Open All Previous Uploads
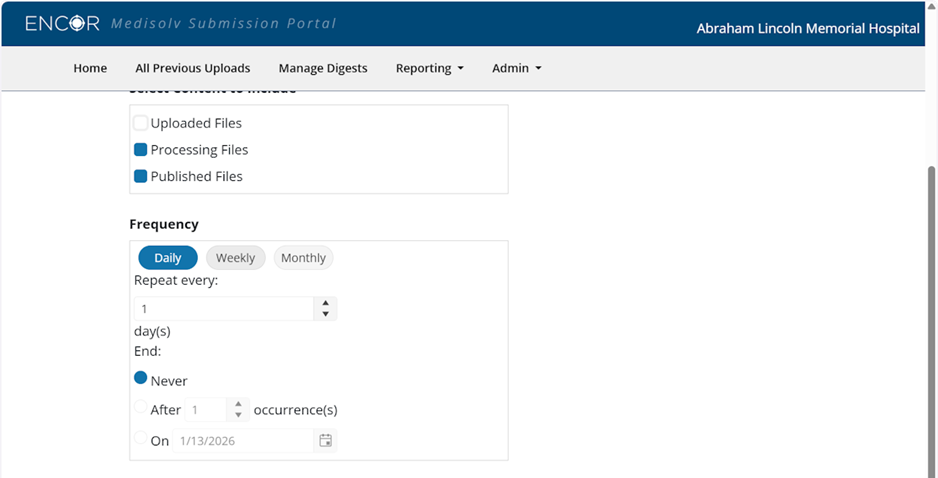Screen dimensions: 938x478 coord(193,68)
